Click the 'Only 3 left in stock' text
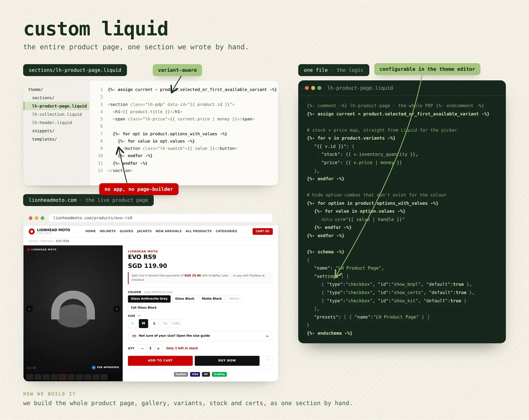The image size is (529, 420). click(x=182, y=348)
